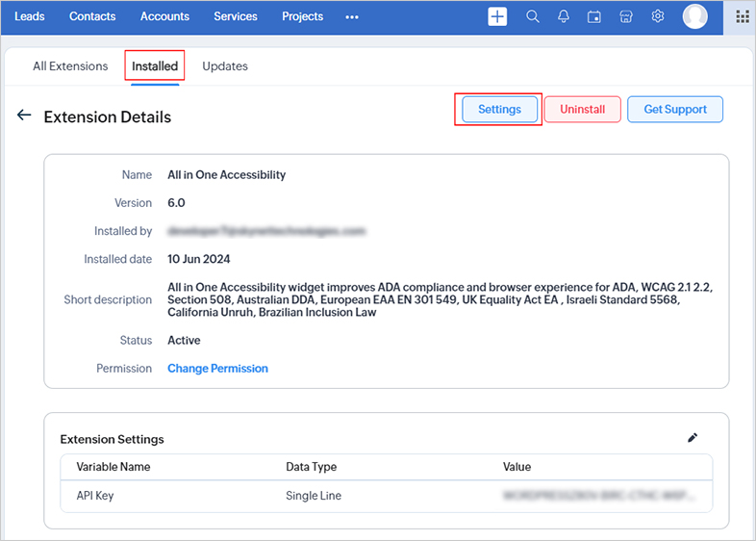Viewport: 756px width, 541px height.
Task: Open the Change Permission link
Action: tap(218, 369)
